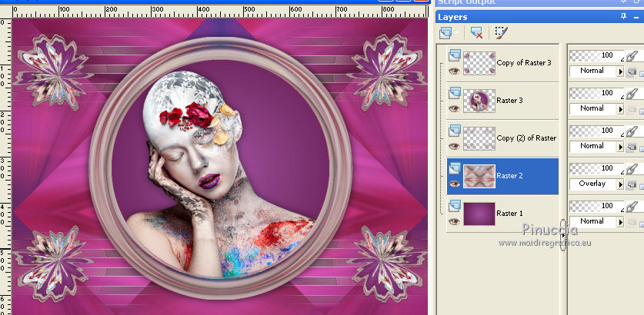Screen dimensions: 644x315
Task: Toggle lock transparency on Copy of Raster 3
Action: click(631, 72)
